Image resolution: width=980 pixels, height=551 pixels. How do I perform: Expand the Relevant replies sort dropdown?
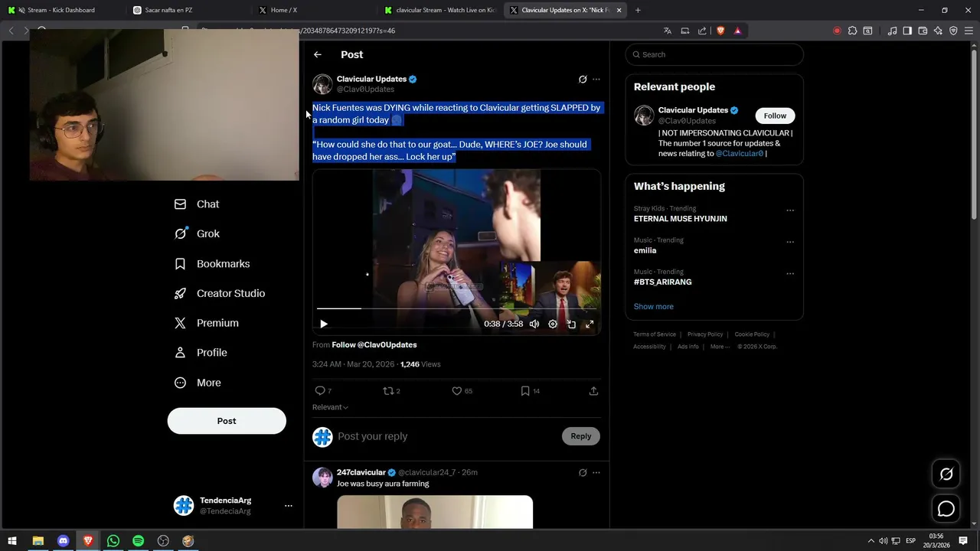pyautogui.click(x=330, y=407)
